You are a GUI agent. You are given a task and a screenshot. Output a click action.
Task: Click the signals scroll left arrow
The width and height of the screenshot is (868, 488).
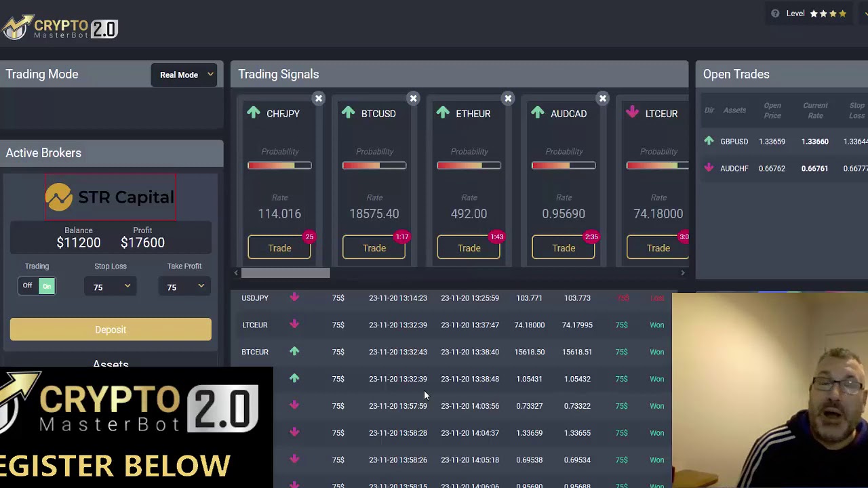coord(236,272)
